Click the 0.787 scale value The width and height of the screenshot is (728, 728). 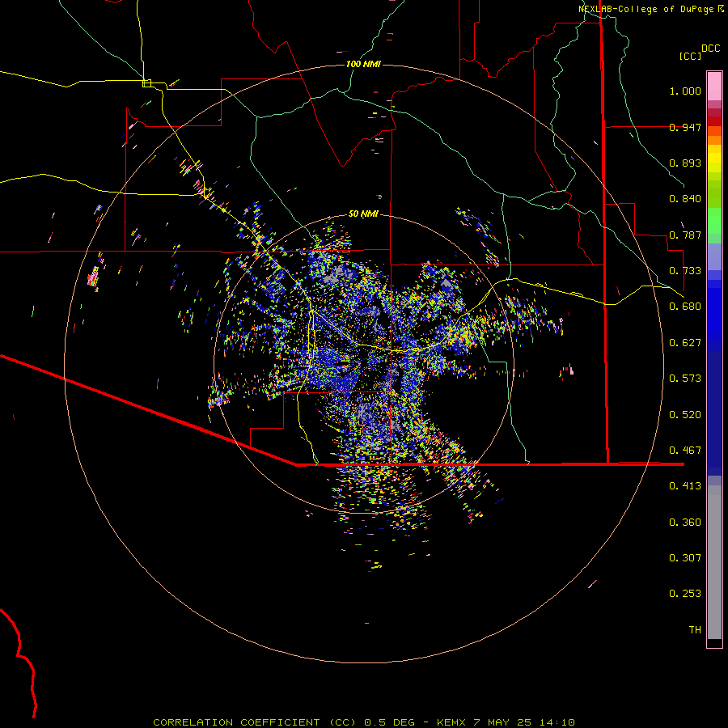coord(685,235)
